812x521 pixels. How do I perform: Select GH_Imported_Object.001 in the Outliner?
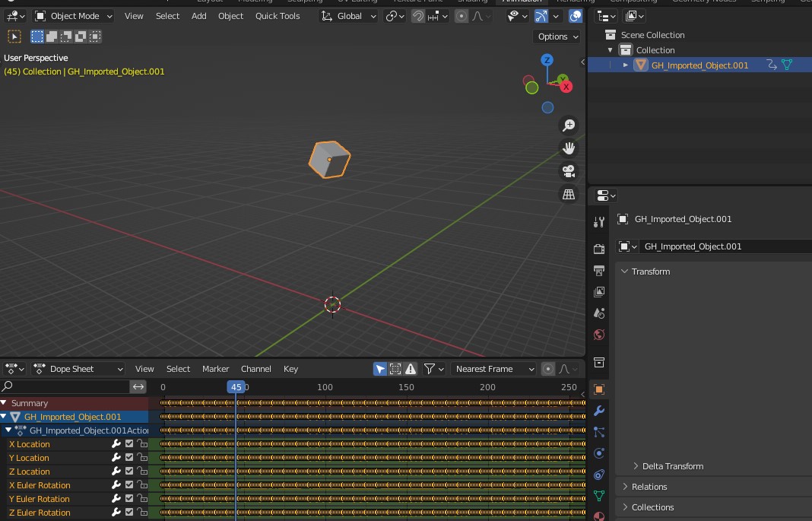(x=699, y=65)
